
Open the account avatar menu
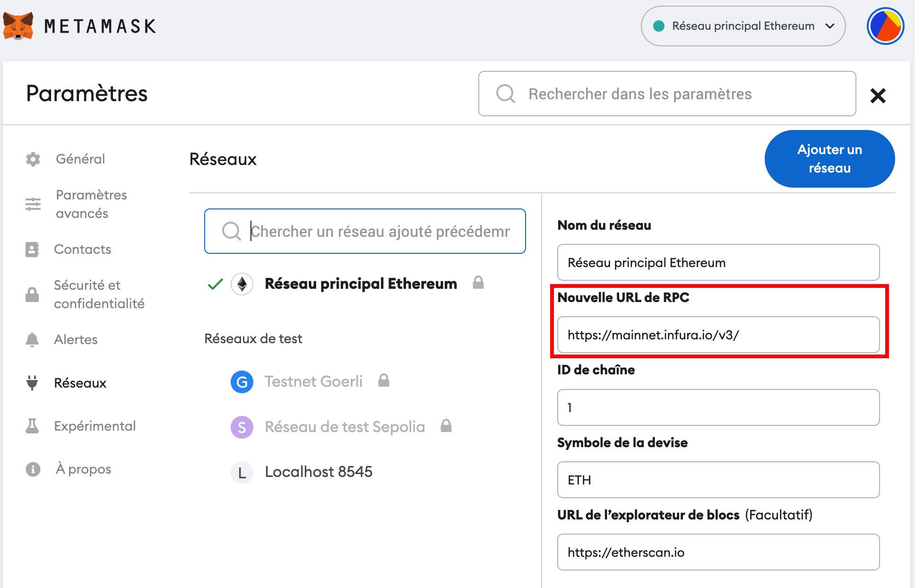[x=885, y=26]
